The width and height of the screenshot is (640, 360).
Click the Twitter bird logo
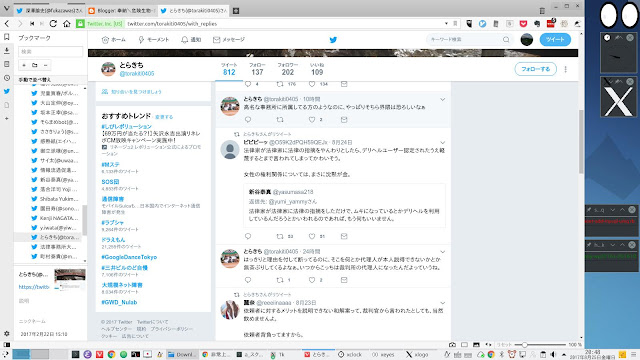(333, 40)
